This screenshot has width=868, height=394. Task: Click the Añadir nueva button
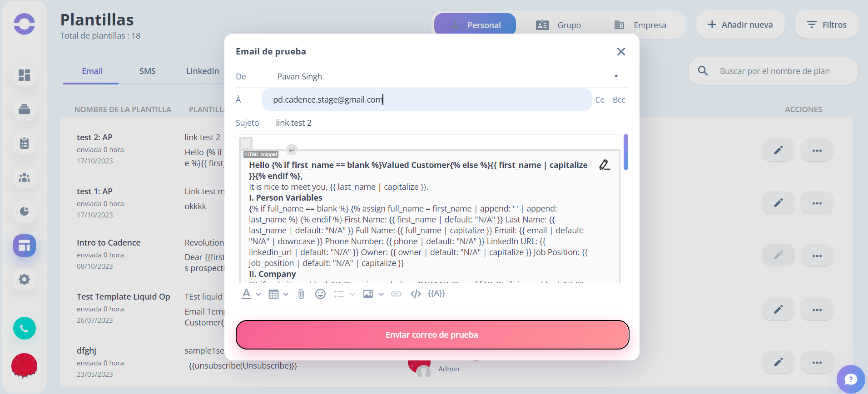[740, 25]
